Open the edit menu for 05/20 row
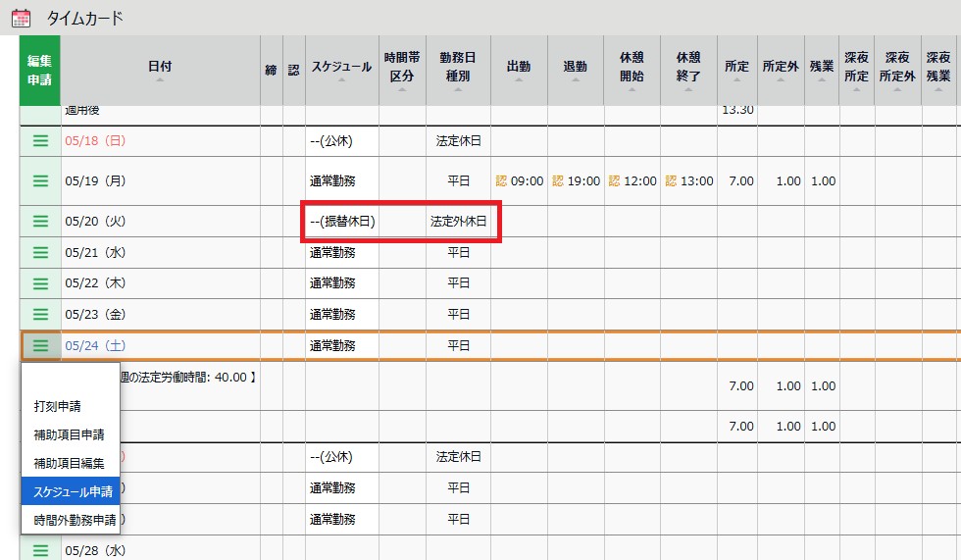Image resolution: width=961 pixels, height=560 pixels. [40, 222]
